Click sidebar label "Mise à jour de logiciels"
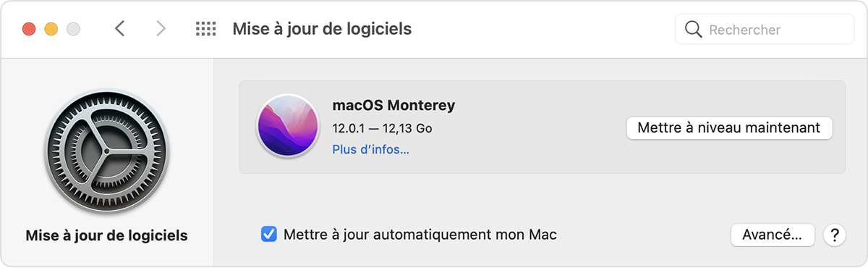Viewport: 868px width, 268px height. point(106,235)
